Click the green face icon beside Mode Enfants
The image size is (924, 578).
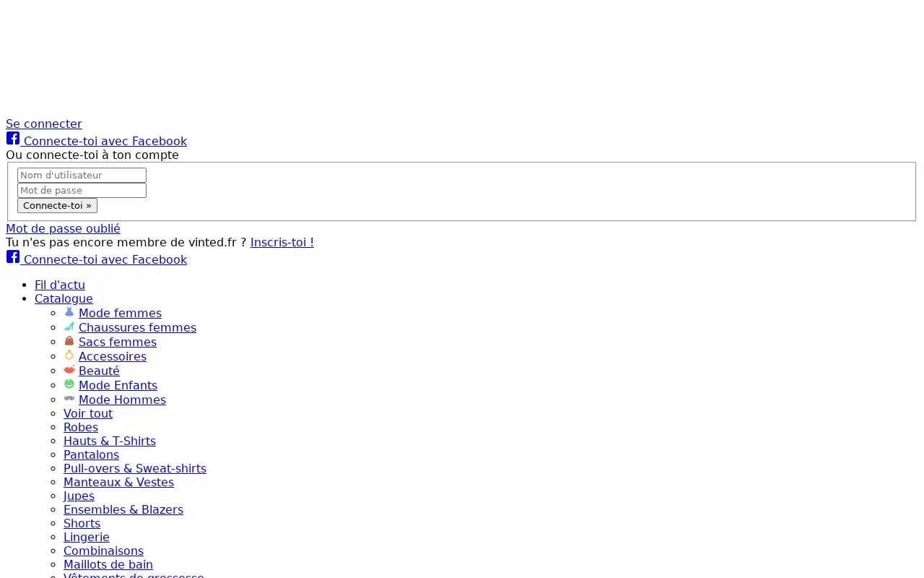coord(69,384)
